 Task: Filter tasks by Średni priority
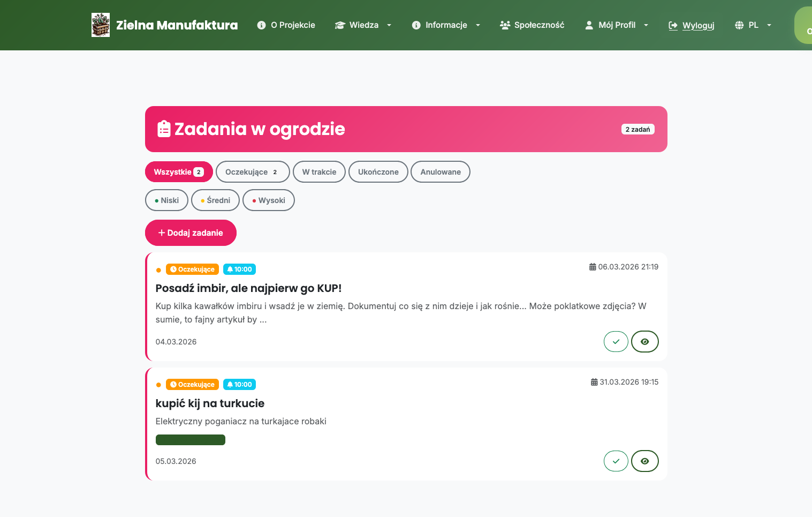(x=215, y=200)
